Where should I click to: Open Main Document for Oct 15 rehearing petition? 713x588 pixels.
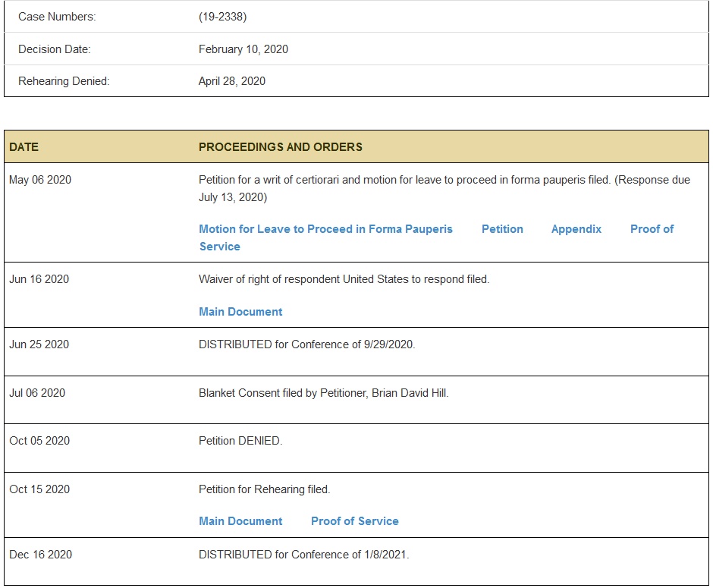click(240, 521)
